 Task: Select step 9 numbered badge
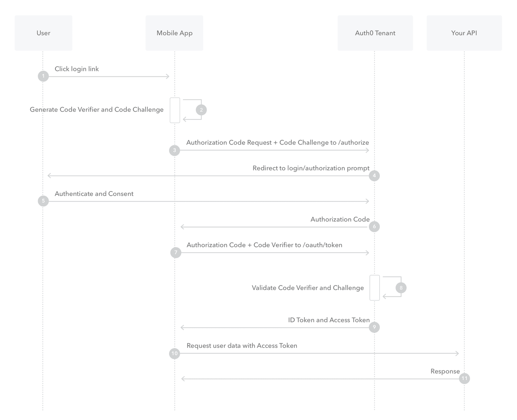point(374,327)
